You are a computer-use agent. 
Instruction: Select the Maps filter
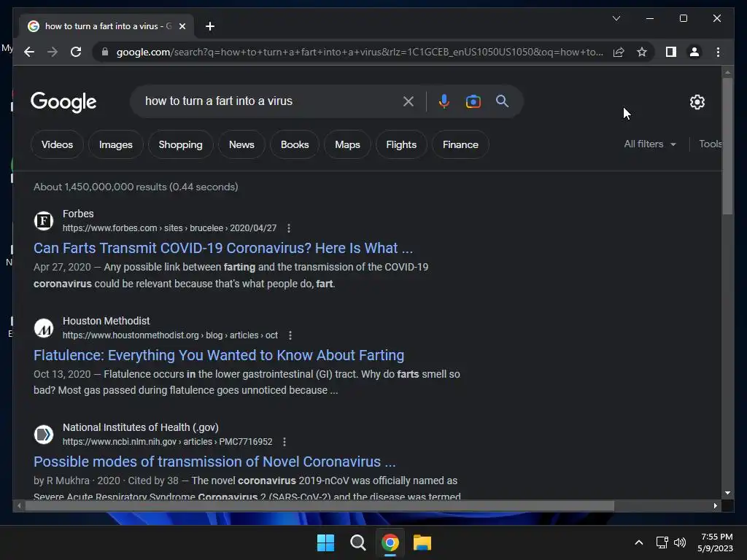[347, 144]
